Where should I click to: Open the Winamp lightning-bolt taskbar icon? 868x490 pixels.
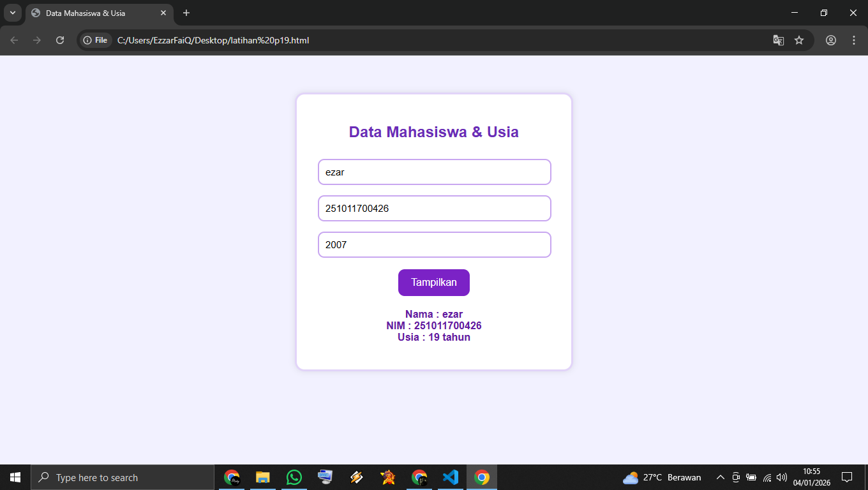[357, 477]
